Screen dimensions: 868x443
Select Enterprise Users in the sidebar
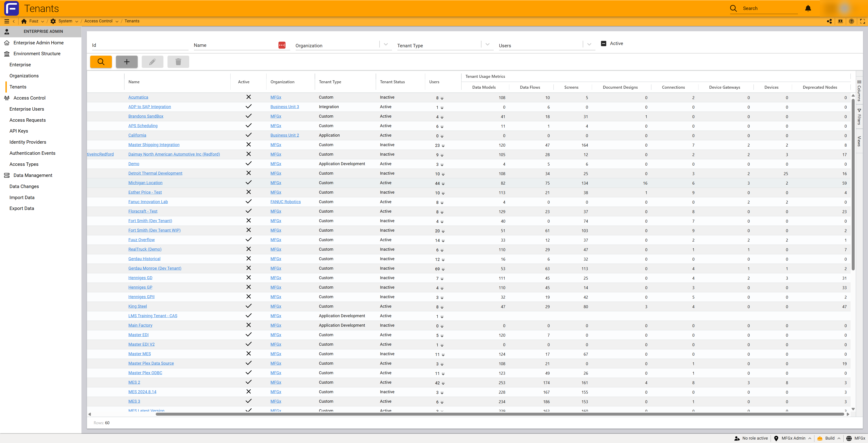click(x=27, y=109)
